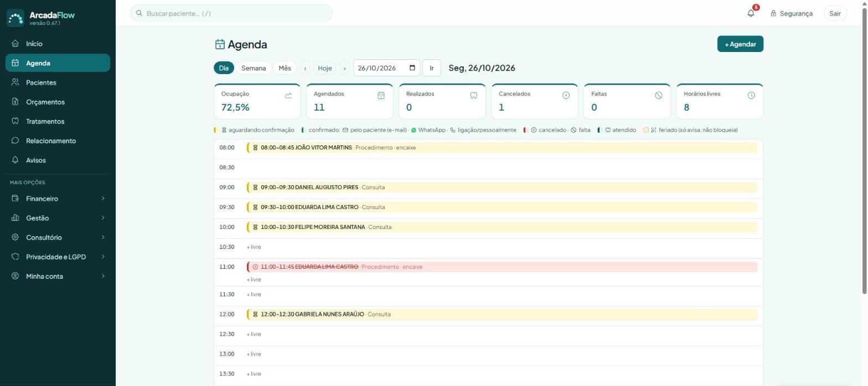
Task: Click the Ir button
Action: 432,68
